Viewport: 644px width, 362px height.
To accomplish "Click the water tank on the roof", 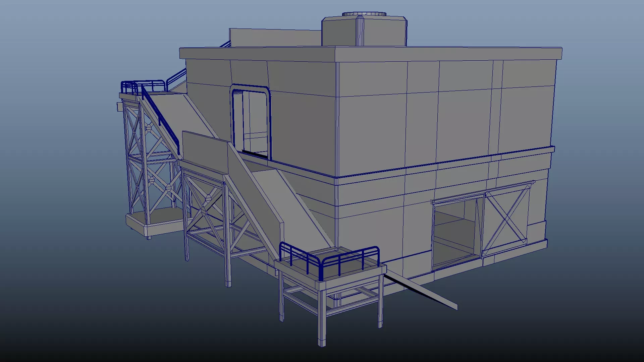I will click(x=382, y=32).
